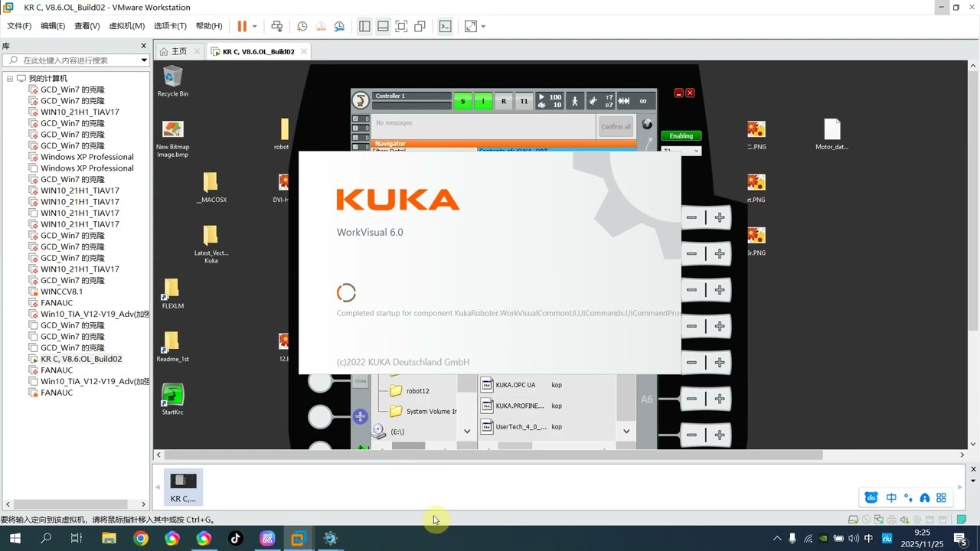Click StartKrc shortcut on guest desktop
The image size is (980, 551).
point(173,399)
